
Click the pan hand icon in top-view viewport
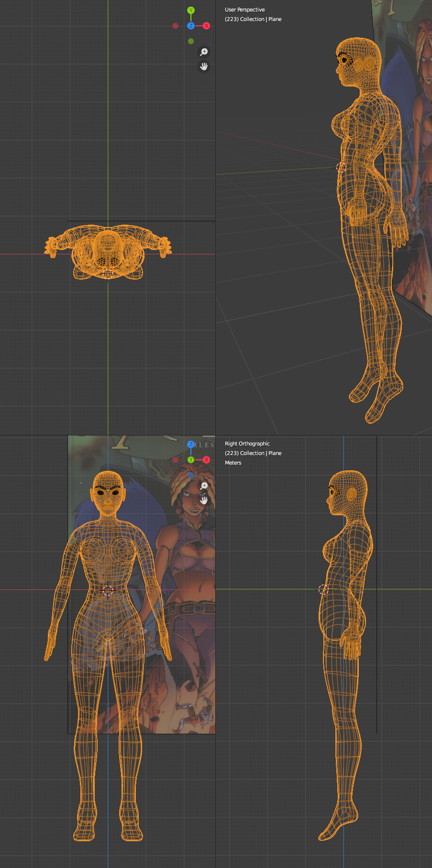204,66
